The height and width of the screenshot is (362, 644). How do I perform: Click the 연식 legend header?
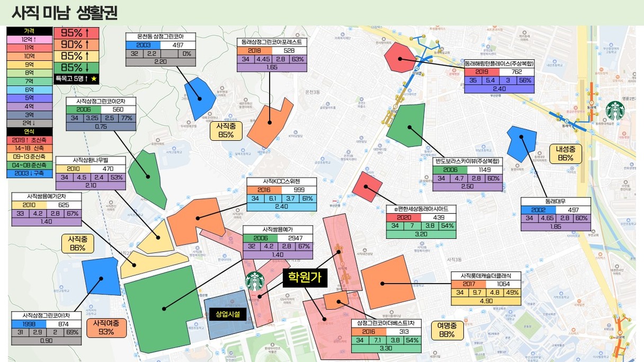(x=29, y=131)
